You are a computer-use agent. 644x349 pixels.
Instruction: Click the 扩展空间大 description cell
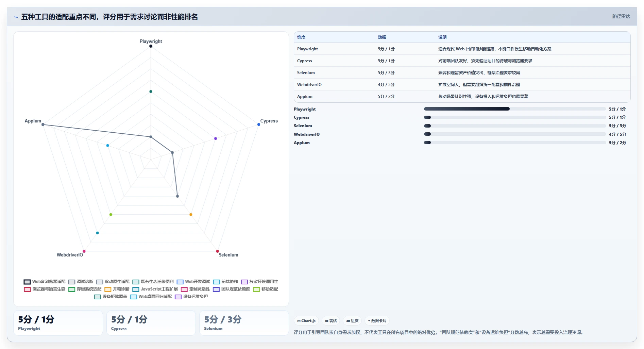click(479, 85)
